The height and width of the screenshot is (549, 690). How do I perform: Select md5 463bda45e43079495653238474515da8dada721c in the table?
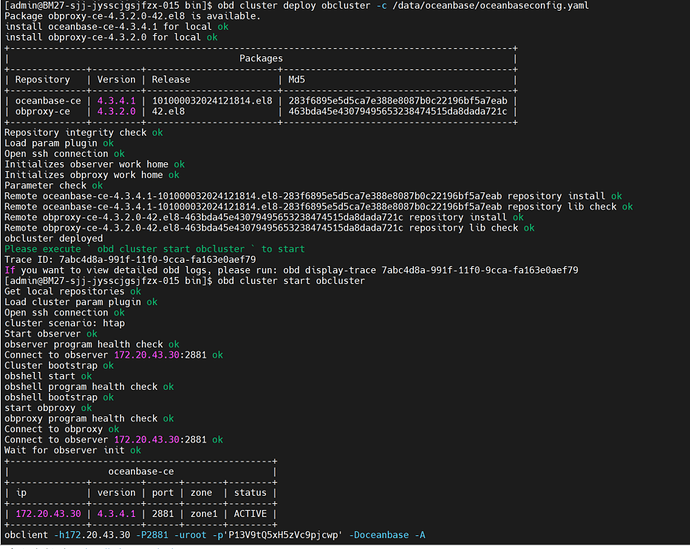pyautogui.click(x=398, y=111)
